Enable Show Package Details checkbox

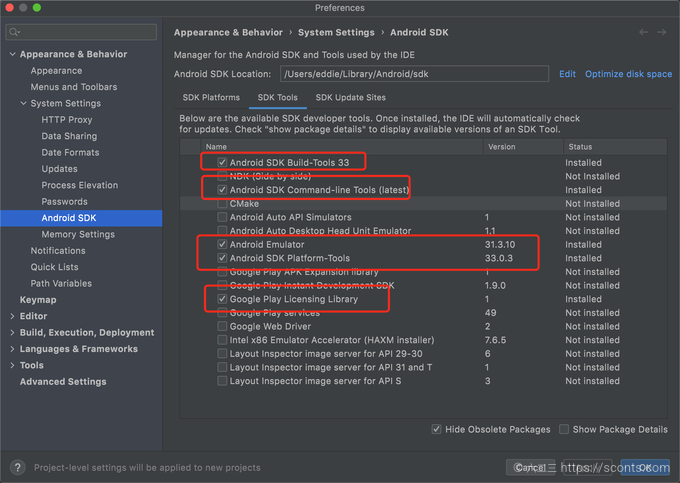[564, 429]
